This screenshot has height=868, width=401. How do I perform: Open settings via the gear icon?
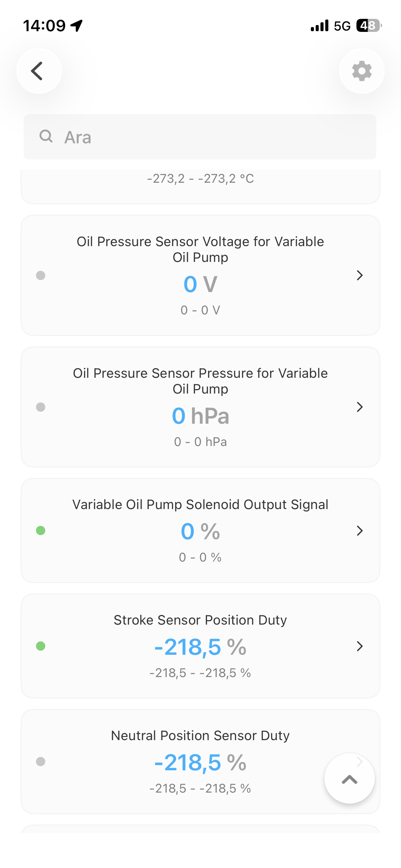point(362,71)
